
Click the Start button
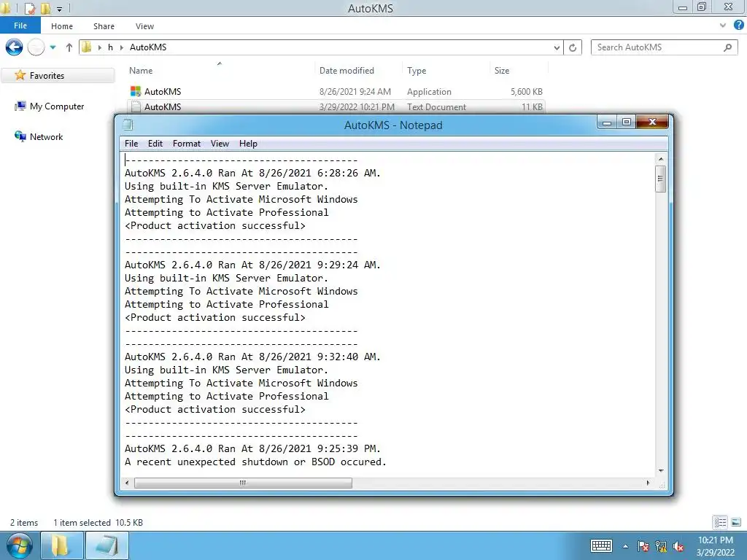click(20, 545)
